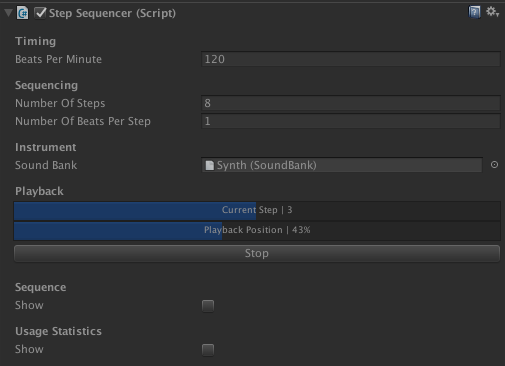Click the Number Of Beats Per Step field
The height and width of the screenshot is (366, 505).
click(x=351, y=121)
